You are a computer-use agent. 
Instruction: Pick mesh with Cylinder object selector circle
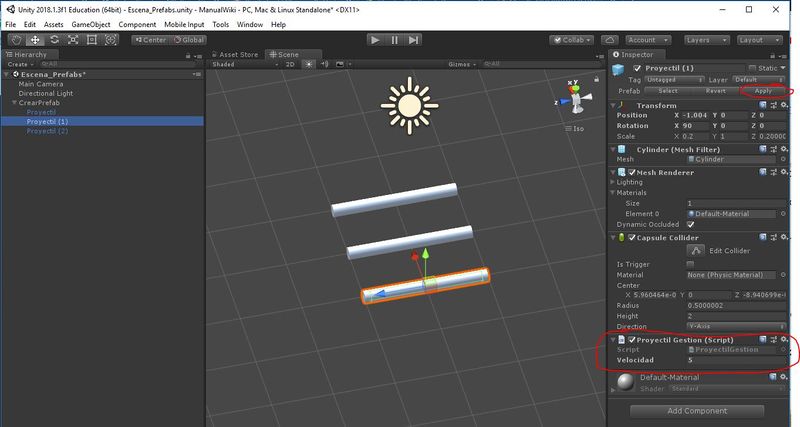click(x=783, y=159)
